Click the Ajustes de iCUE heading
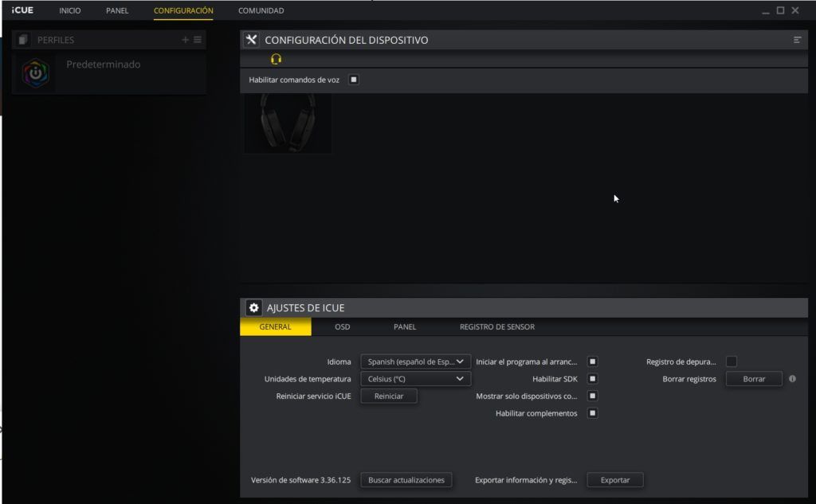This screenshot has height=504, width=816. click(305, 308)
